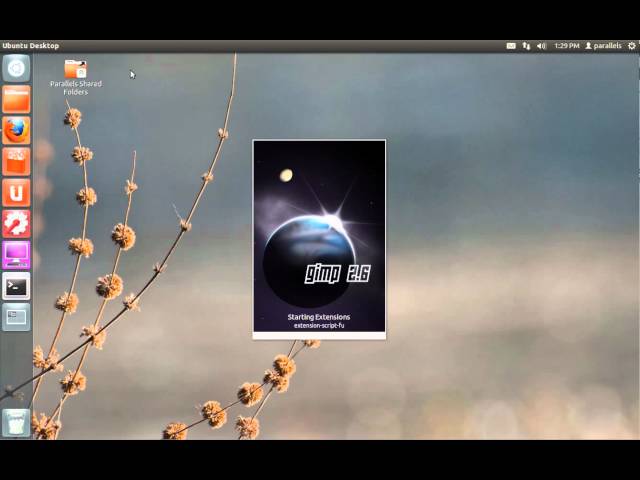Click the GIMP splash progress bar
Screen dimensions: 640x480
pyautogui.click(x=319, y=336)
